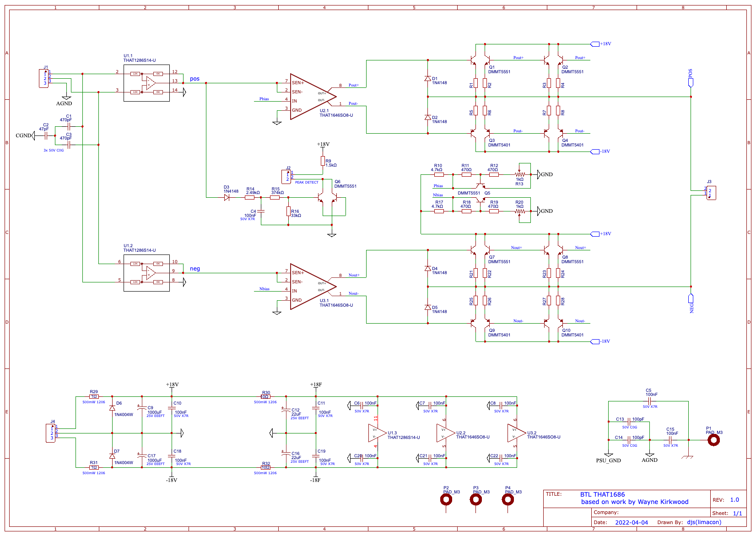Click the 'neg' net label
This screenshot has width=756, height=536.
coord(195,269)
